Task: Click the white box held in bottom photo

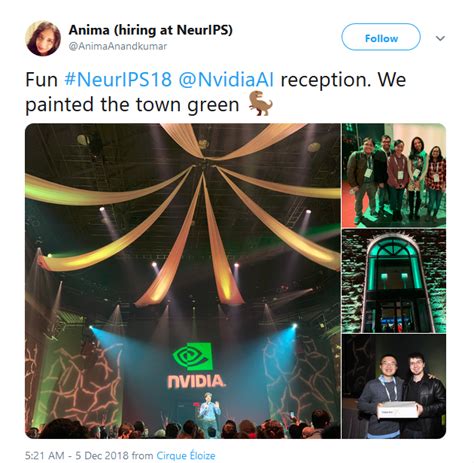Action: [x=397, y=410]
